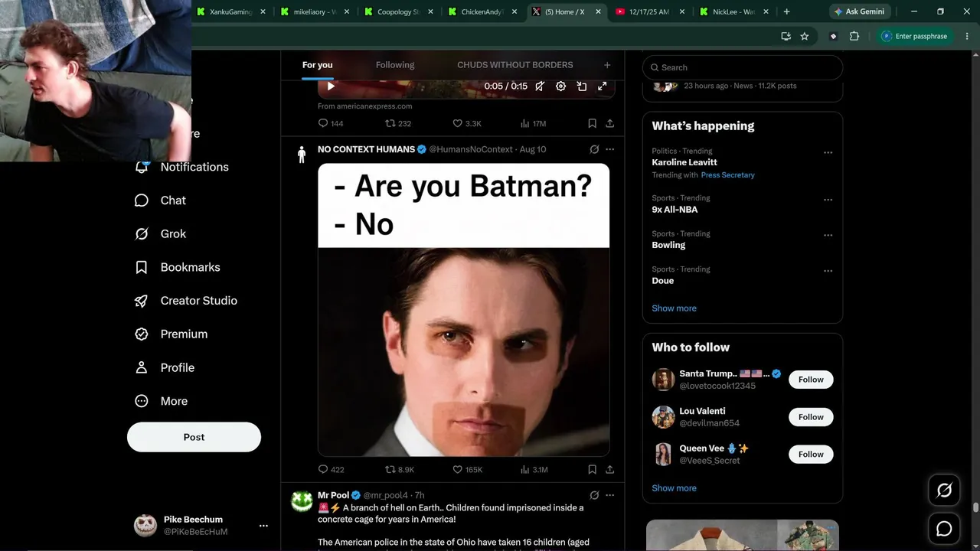Viewport: 980px width, 551px height.
Task: Open the NO CONTEXT HUMANS avatar
Action: click(x=302, y=154)
